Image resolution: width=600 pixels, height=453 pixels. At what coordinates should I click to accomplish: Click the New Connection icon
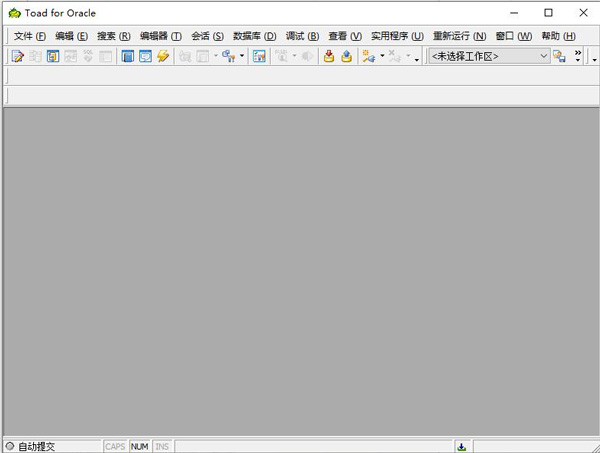pos(369,57)
